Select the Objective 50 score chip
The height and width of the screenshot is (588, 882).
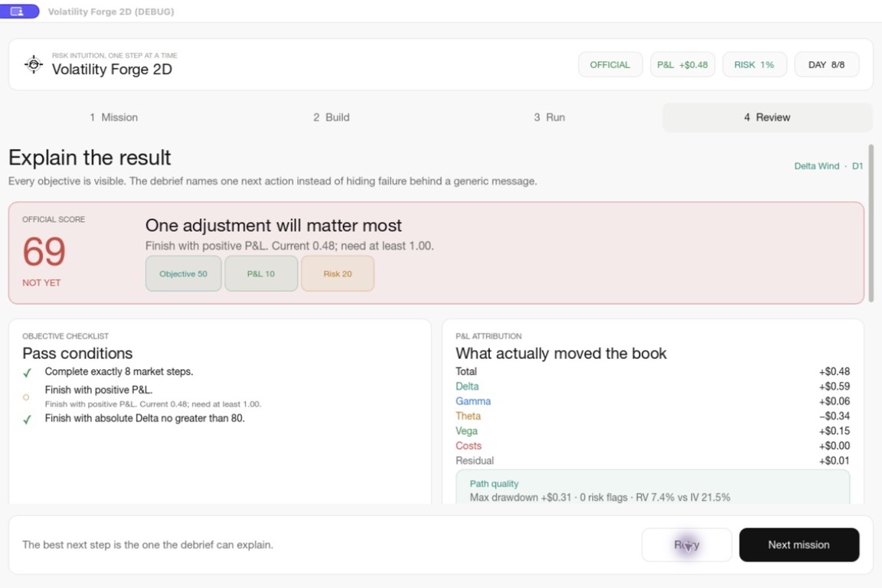184,273
